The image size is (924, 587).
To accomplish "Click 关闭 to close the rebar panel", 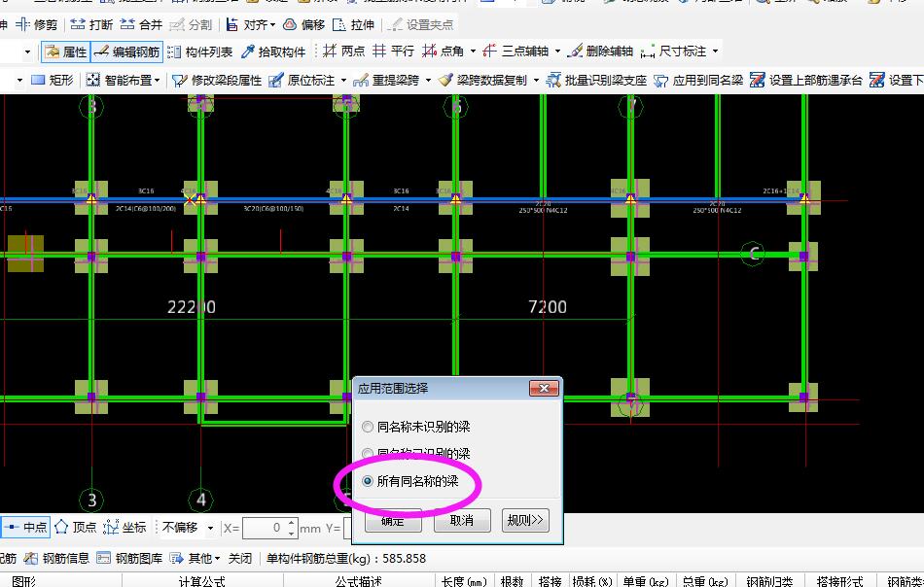I will (240, 558).
